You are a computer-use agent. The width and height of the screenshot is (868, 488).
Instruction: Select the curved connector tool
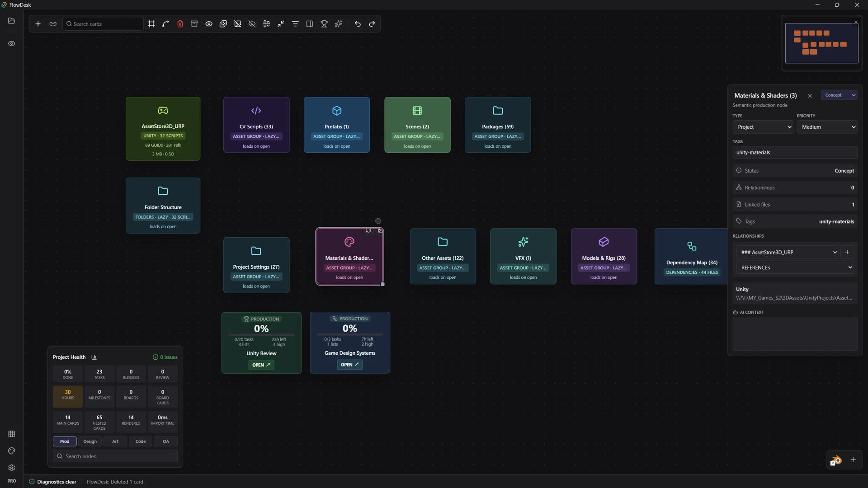166,24
